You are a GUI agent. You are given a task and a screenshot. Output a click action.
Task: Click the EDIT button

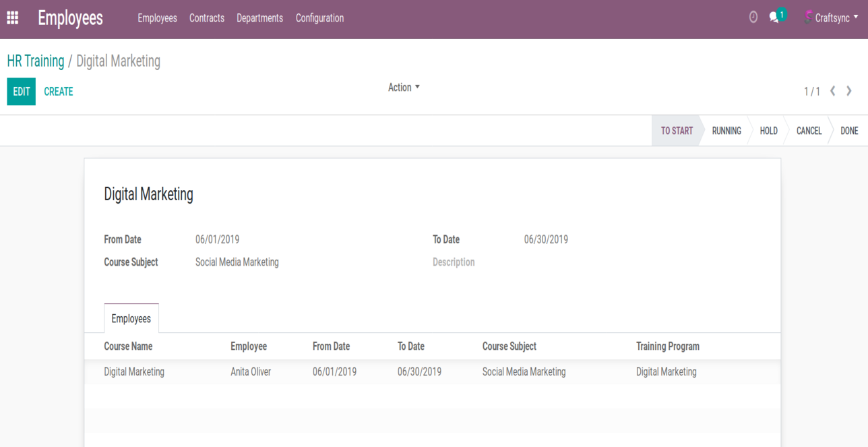(x=22, y=92)
